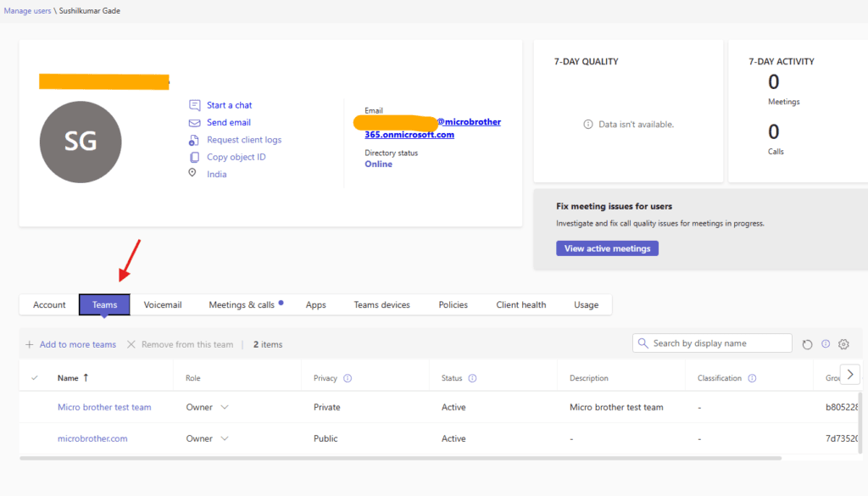Screen dimensions: 868x496
Task: Click the Send email envelope icon
Action: click(194, 123)
